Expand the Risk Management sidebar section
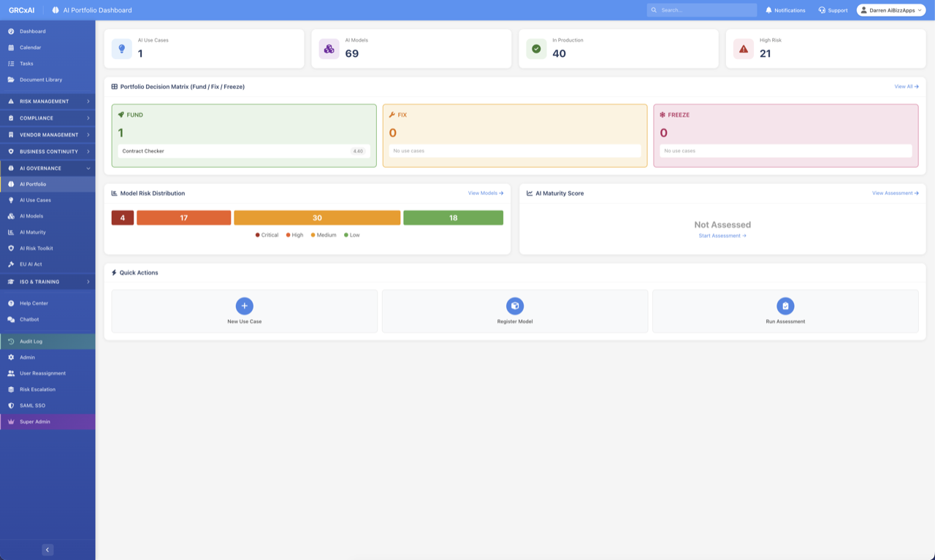This screenshot has width=935, height=560. point(47,101)
